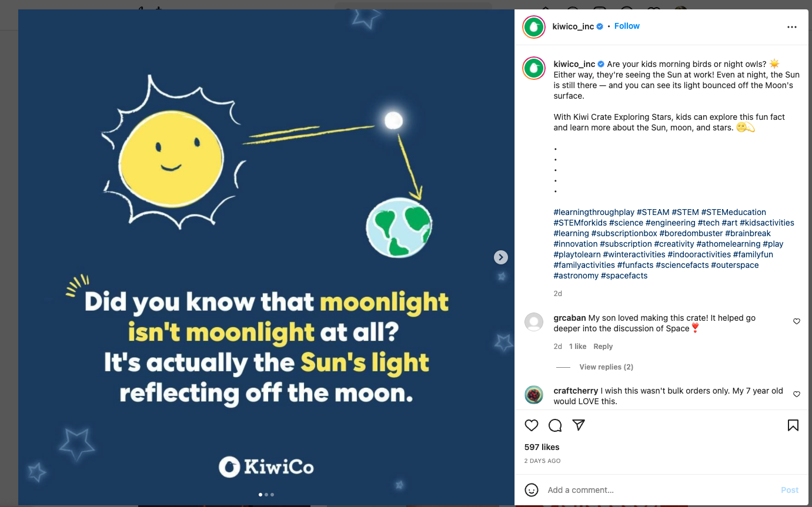
Task: View the 597 likes list
Action: 542,447
